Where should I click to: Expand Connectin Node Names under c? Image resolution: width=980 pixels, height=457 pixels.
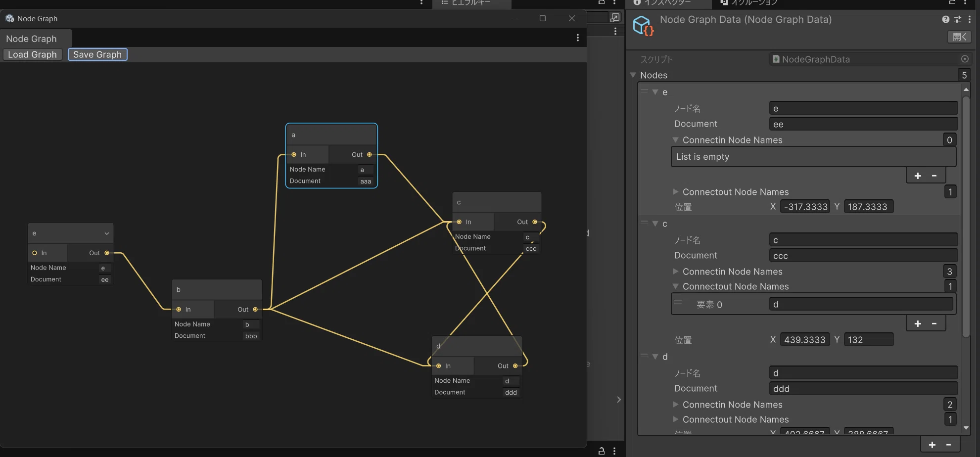(676, 272)
